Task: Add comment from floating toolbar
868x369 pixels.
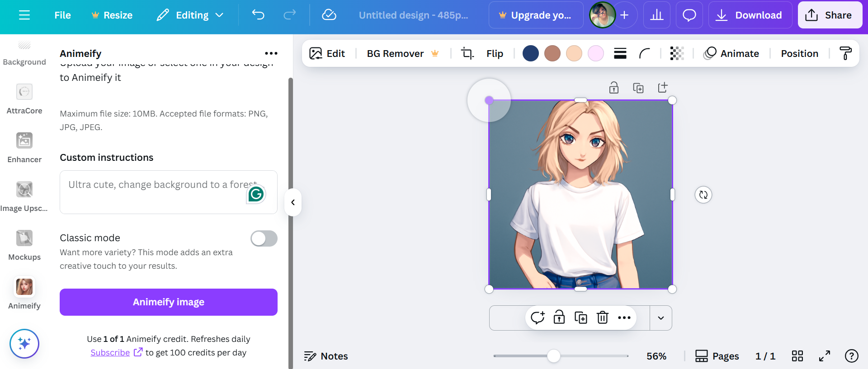Action: (538, 318)
